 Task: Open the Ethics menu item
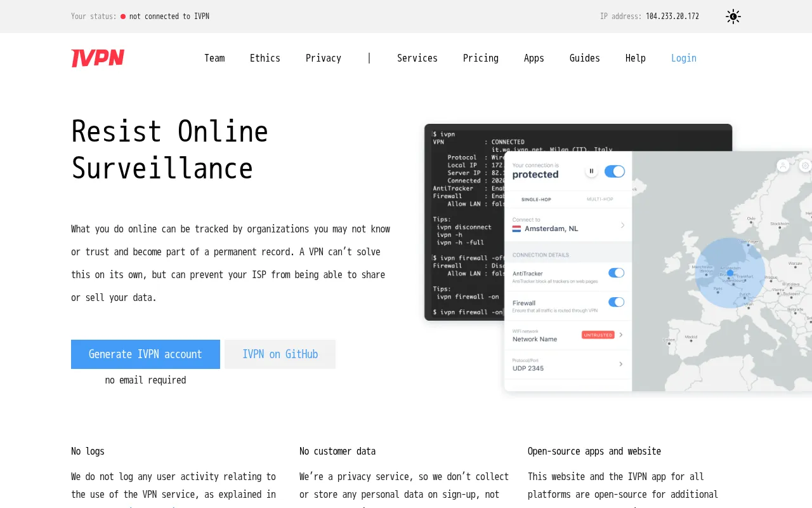pos(265,58)
